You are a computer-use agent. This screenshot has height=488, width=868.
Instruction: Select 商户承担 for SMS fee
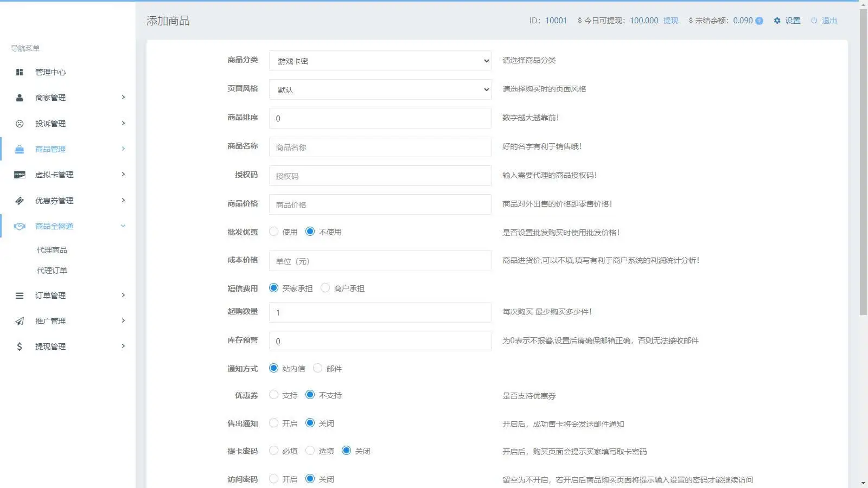pyautogui.click(x=325, y=288)
